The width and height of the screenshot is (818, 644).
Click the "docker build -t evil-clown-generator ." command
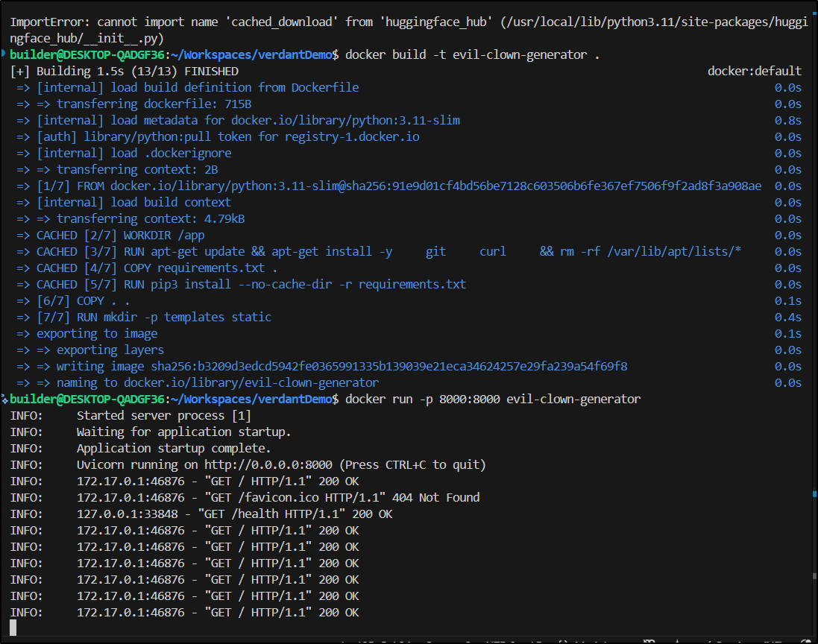click(x=472, y=54)
